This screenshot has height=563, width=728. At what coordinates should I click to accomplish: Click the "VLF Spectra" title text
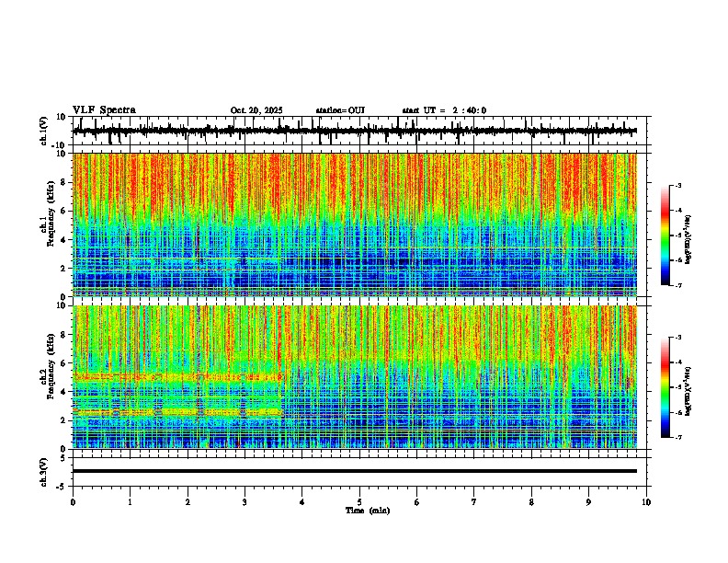coord(104,110)
